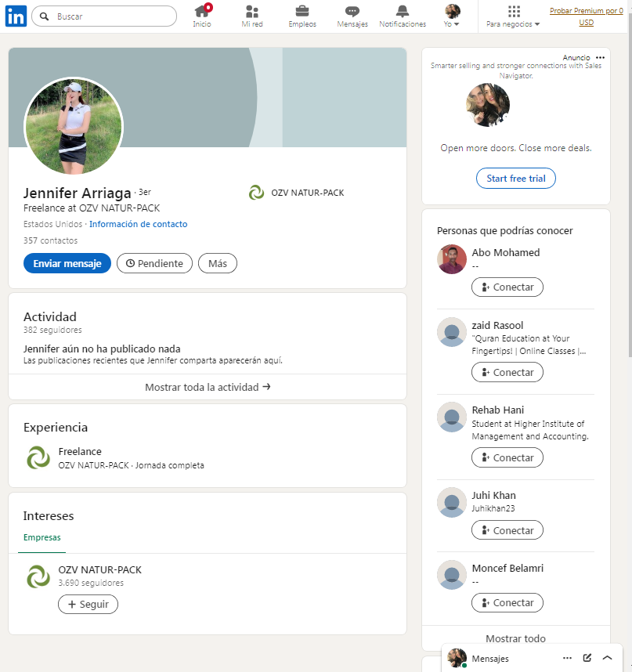Open Abo Mohamed's profile photo
This screenshot has width=632, height=672.
tap(452, 259)
